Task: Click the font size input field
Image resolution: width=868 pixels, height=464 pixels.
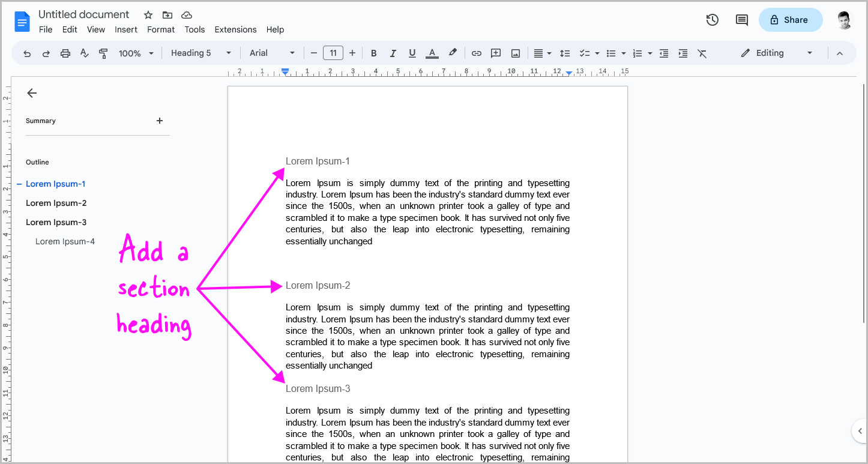Action: (x=333, y=53)
